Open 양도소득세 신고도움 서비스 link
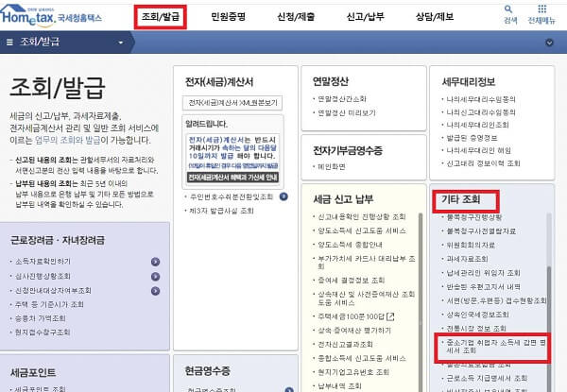567x392 pixels. pyautogui.click(x=362, y=230)
